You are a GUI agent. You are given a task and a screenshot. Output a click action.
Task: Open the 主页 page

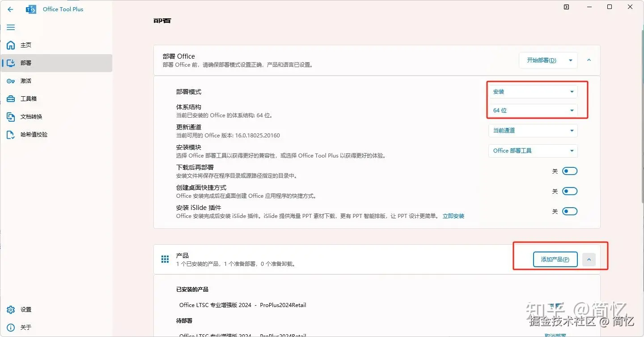click(56, 45)
